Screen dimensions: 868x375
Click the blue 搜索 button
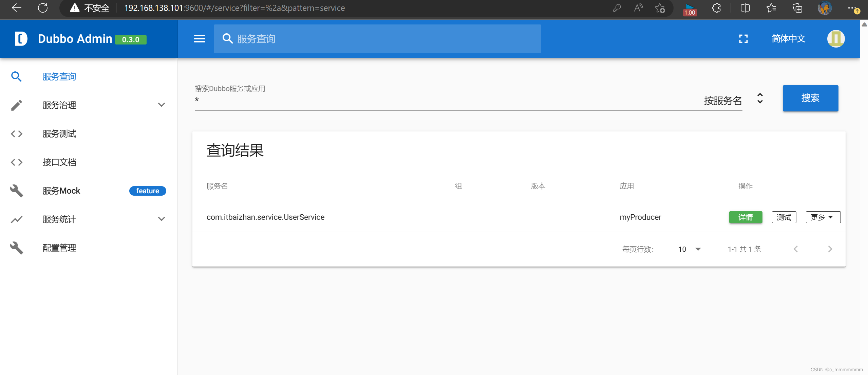coord(810,98)
